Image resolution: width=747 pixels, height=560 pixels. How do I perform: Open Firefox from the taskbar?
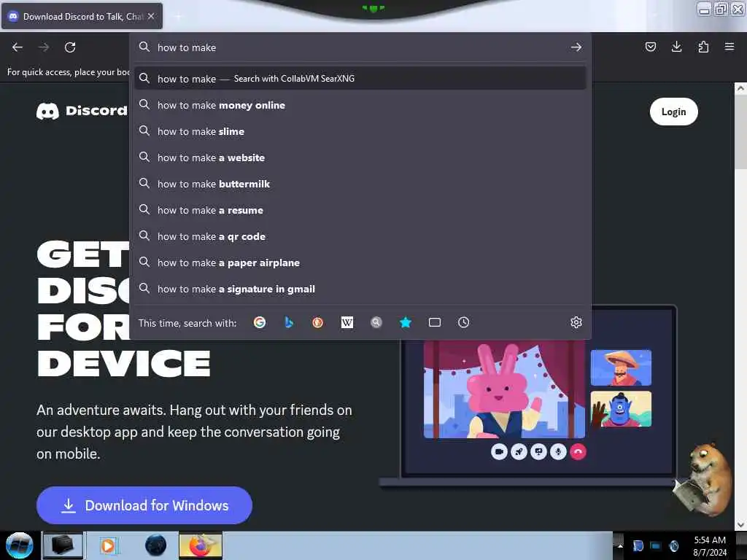click(x=201, y=545)
